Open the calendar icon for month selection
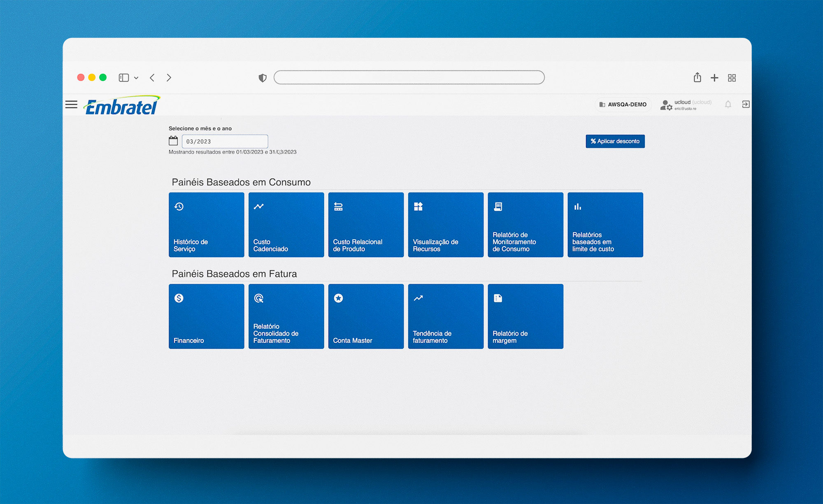This screenshot has width=823, height=504. [173, 141]
